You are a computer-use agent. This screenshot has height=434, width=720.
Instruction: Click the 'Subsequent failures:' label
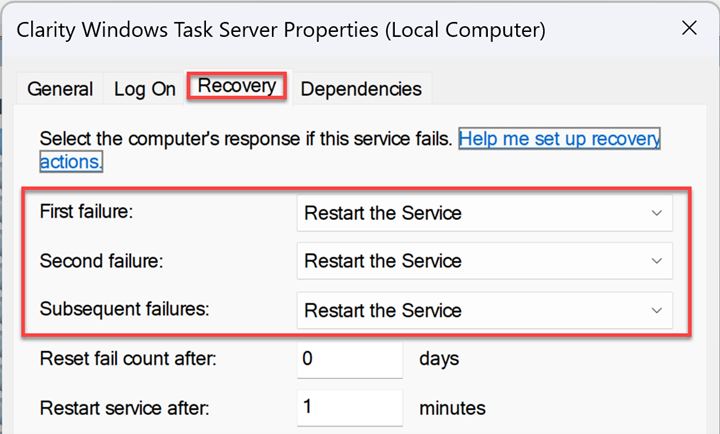[124, 309]
